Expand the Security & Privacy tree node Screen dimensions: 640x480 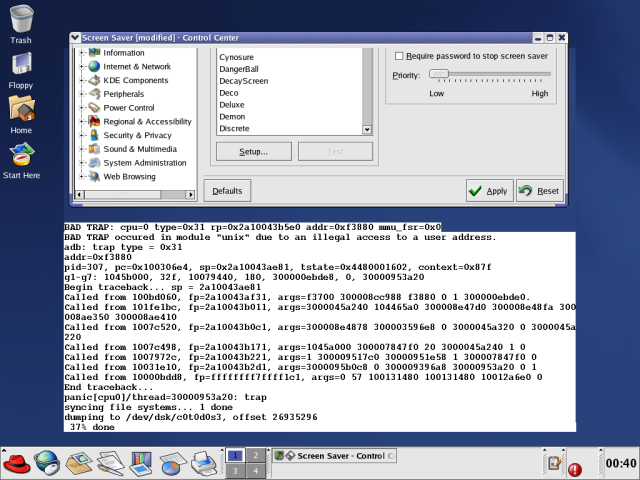pos(81,135)
